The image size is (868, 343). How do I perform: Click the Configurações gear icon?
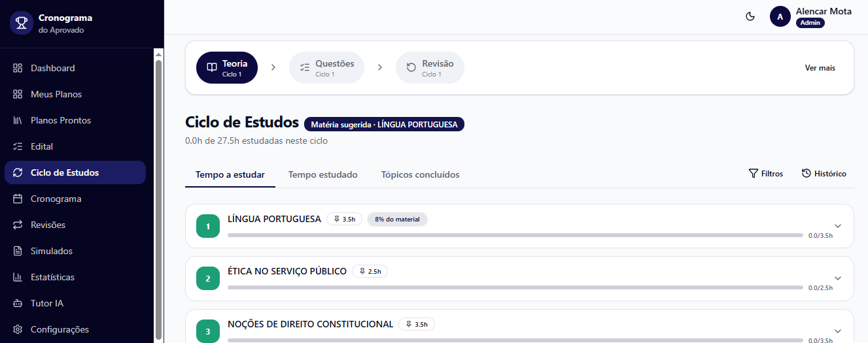[18, 329]
